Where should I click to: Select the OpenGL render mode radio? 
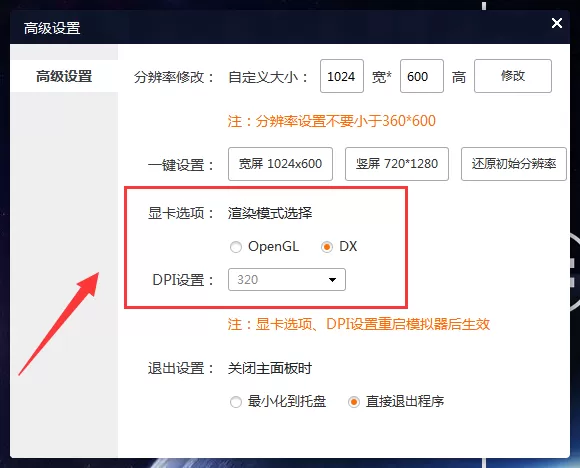click(x=236, y=247)
